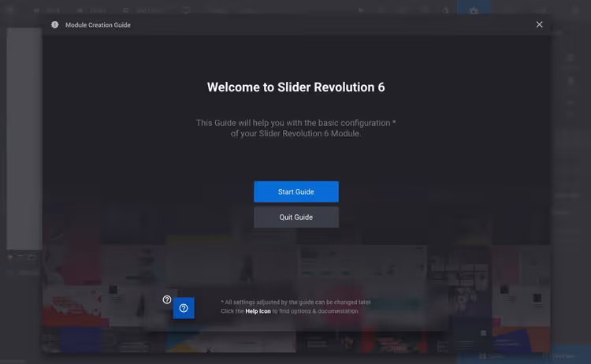Click the Quit Guide button
The image size is (591, 364).
295,217
